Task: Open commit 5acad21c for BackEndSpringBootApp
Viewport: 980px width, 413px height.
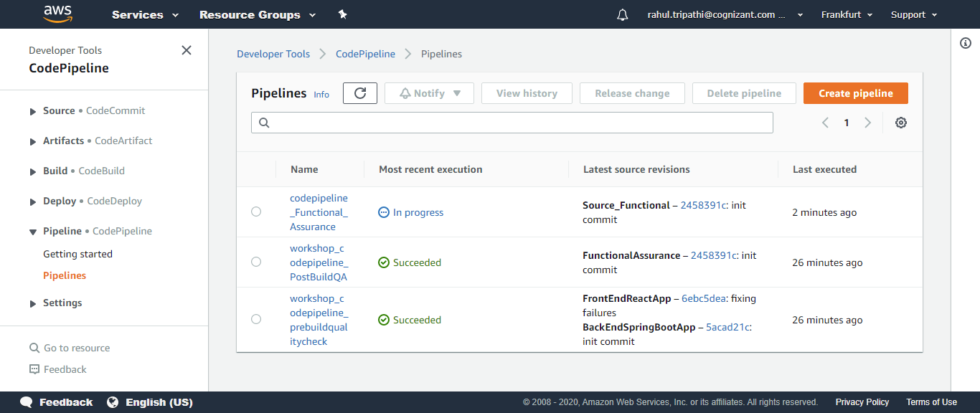Action: pyautogui.click(x=728, y=327)
